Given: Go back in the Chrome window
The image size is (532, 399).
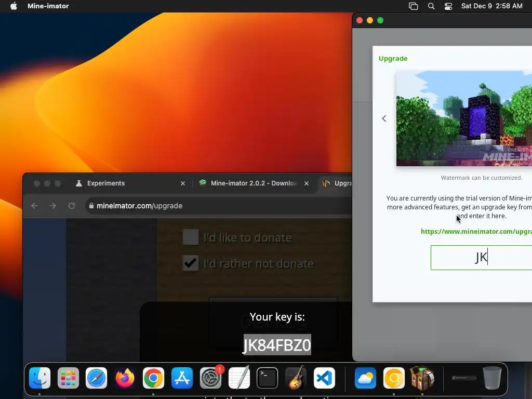Looking at the screenshot, I should [34, 206].
